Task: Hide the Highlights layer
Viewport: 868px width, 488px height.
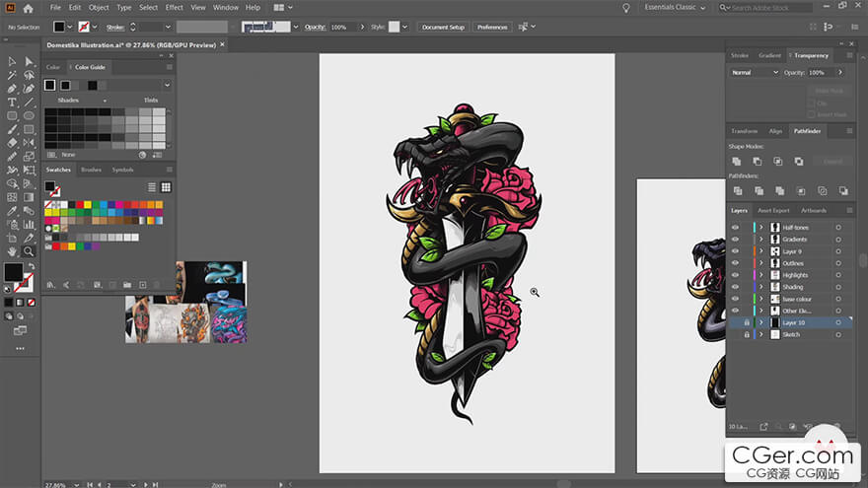Action: [x=735, y=275]
